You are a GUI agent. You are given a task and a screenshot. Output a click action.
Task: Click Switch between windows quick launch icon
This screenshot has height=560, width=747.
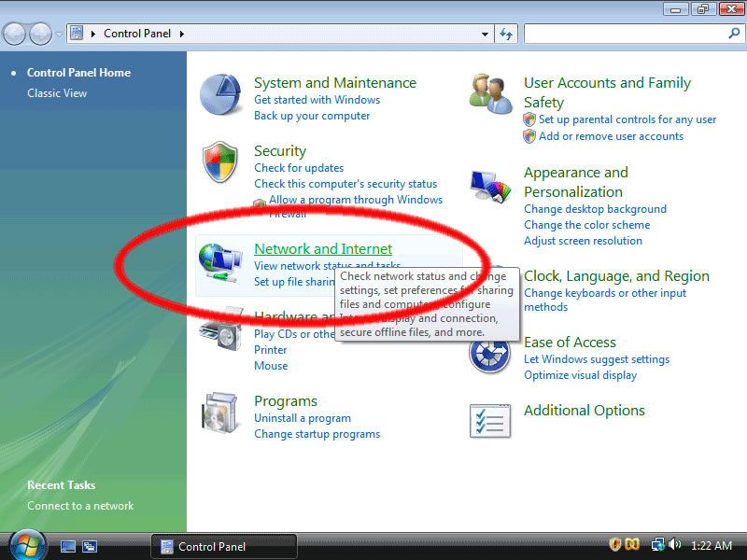coord(90,546)
